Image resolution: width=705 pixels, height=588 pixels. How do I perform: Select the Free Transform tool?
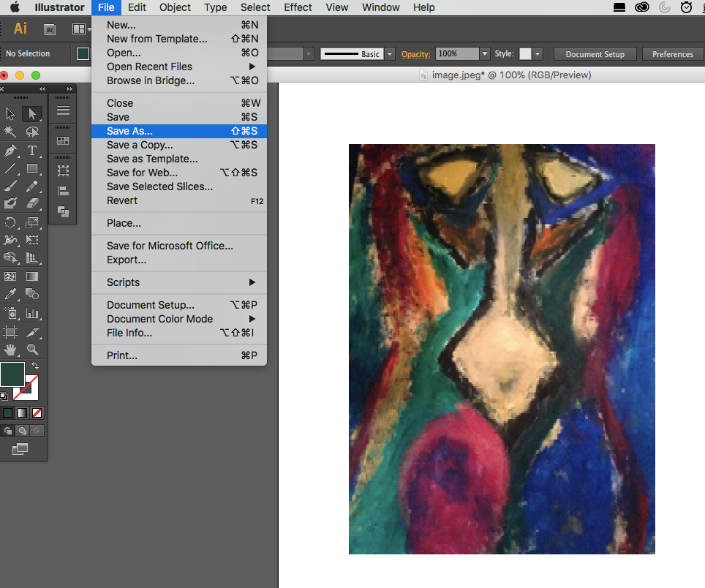(x=32, y=240)
